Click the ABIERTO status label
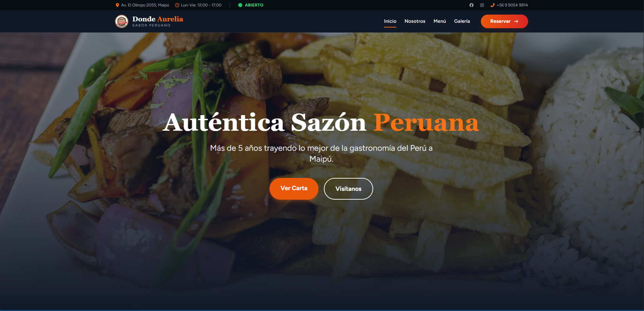The width and height of the screenshot is (644, 311). (x=254, y=5)
